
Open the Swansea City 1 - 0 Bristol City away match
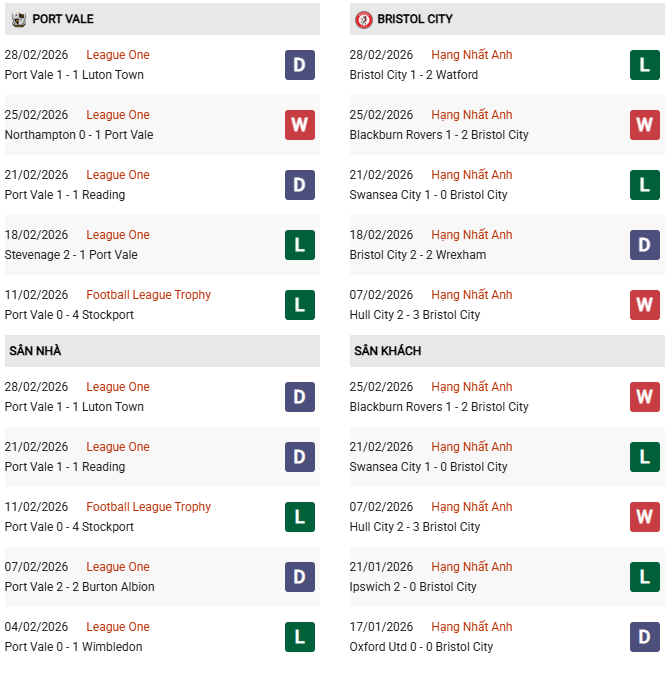tap(429, 467)
